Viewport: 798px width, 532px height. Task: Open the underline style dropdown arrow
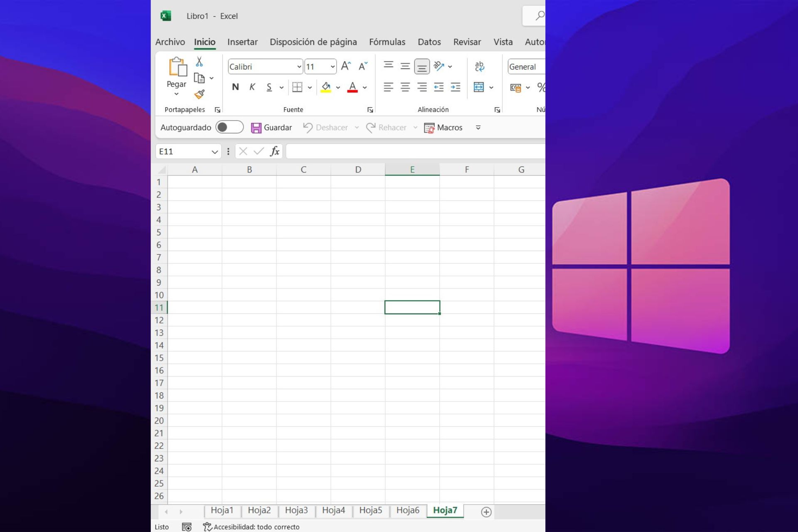281,88
